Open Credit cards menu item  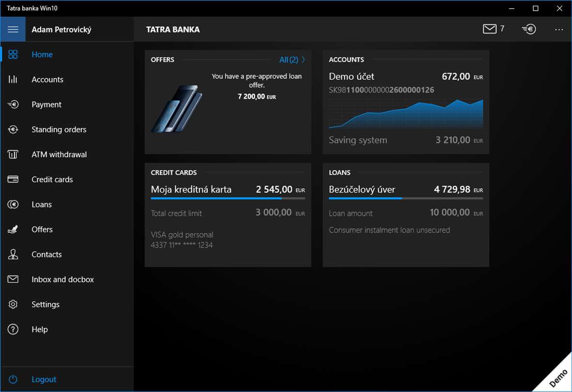[52, 180]
